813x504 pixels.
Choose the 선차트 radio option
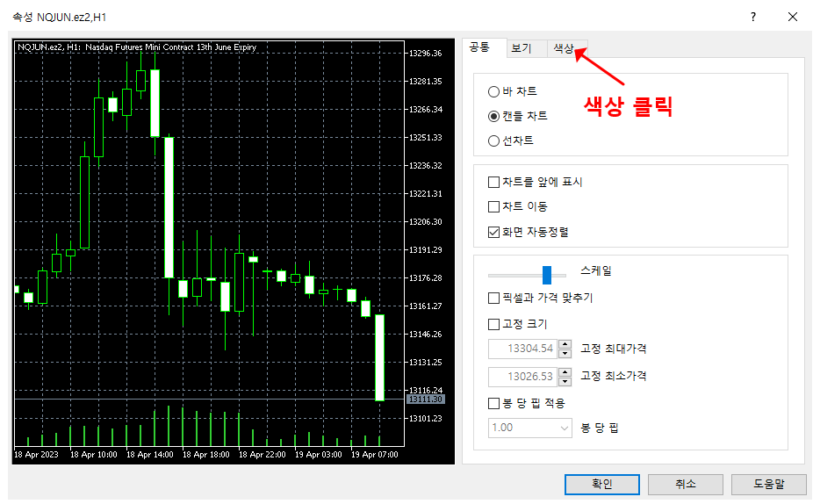click(x=493, y=140)
